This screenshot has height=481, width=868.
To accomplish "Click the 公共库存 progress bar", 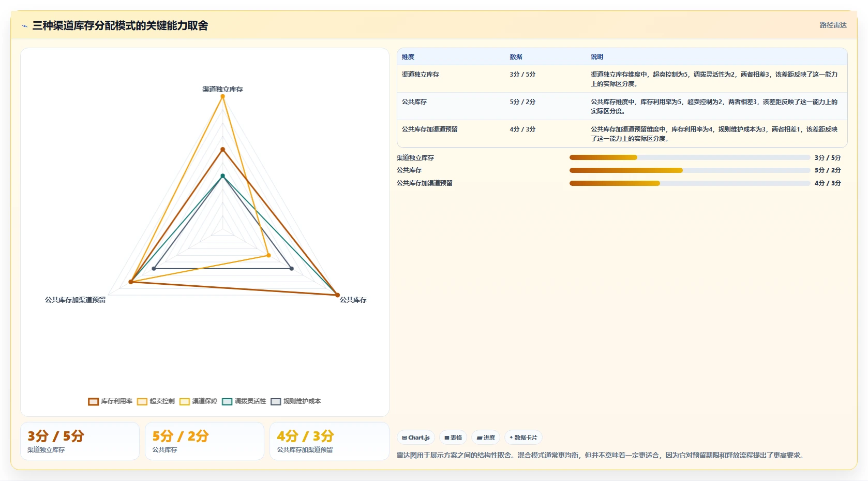I will [x=690, y=170].
